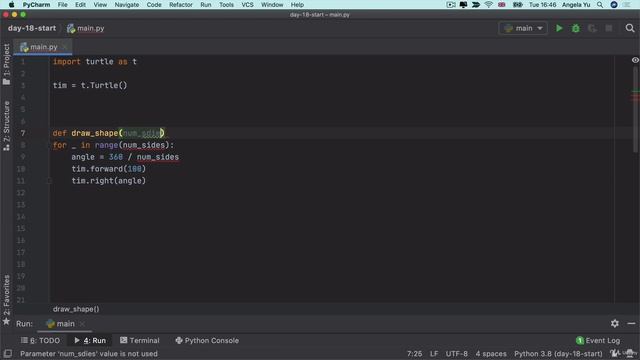
Task: Open the Tools menu
Action: pos(226,4)
